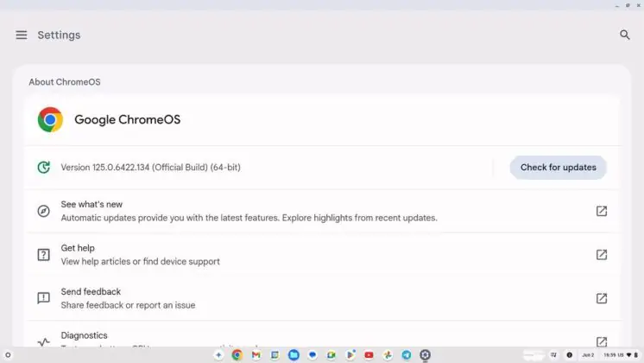644x363 pixels.
Task: Click the Settings gear on the shelf
Action: pyautogui.click(x=425, y=354)
